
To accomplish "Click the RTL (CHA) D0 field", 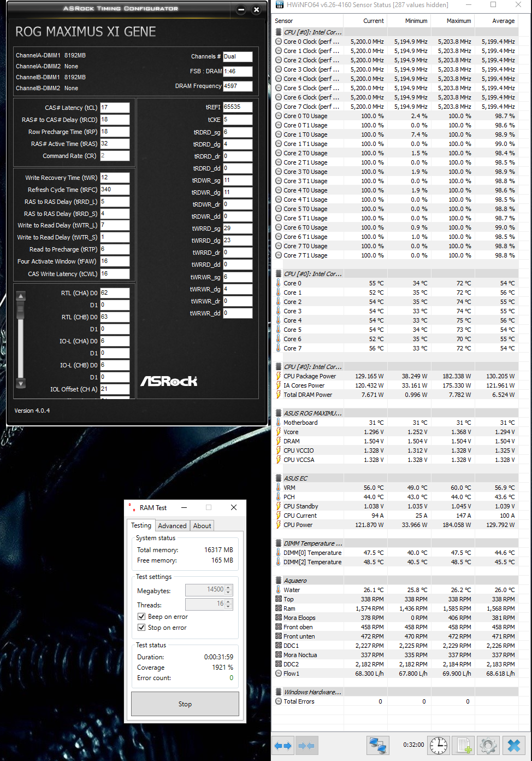I will click(115, 293).
